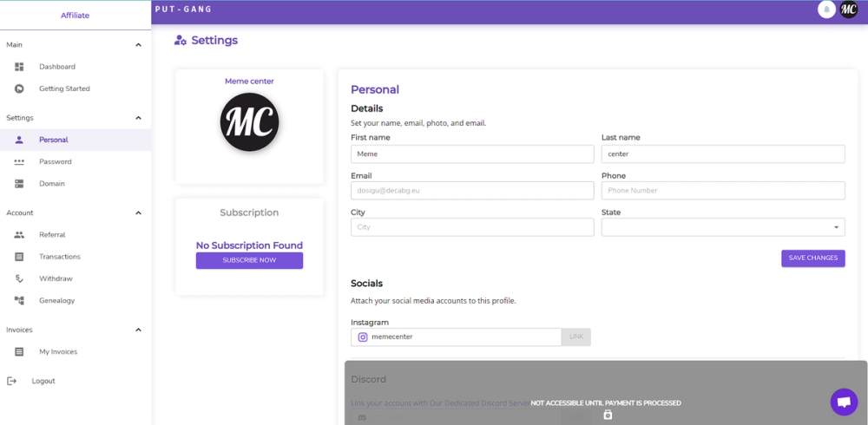Click the Password dots icon
The height and width of the screenshot is (425, 868).
(19, 161)
